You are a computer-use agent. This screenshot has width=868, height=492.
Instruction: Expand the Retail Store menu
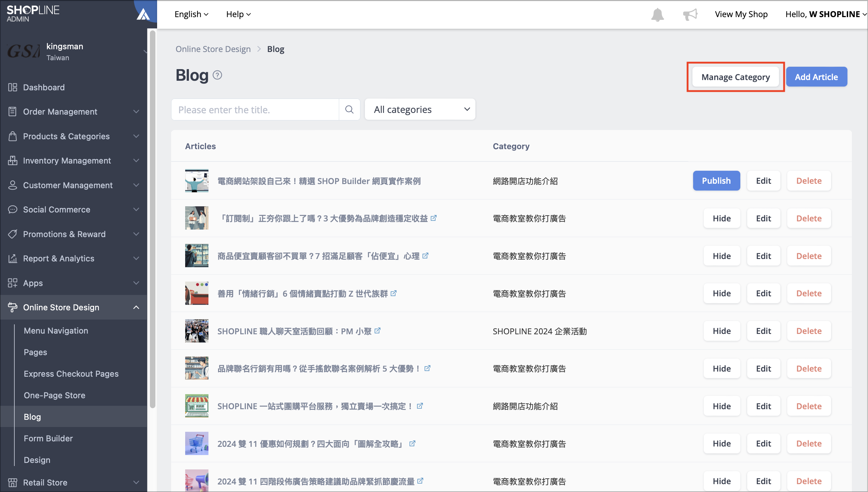click(x=136, y=482)
